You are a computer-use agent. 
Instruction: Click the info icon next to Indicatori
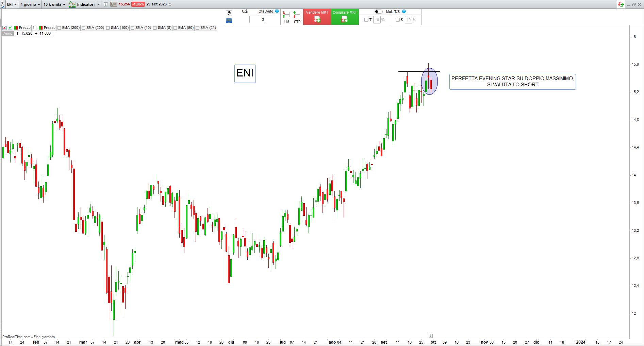point(105,4)
